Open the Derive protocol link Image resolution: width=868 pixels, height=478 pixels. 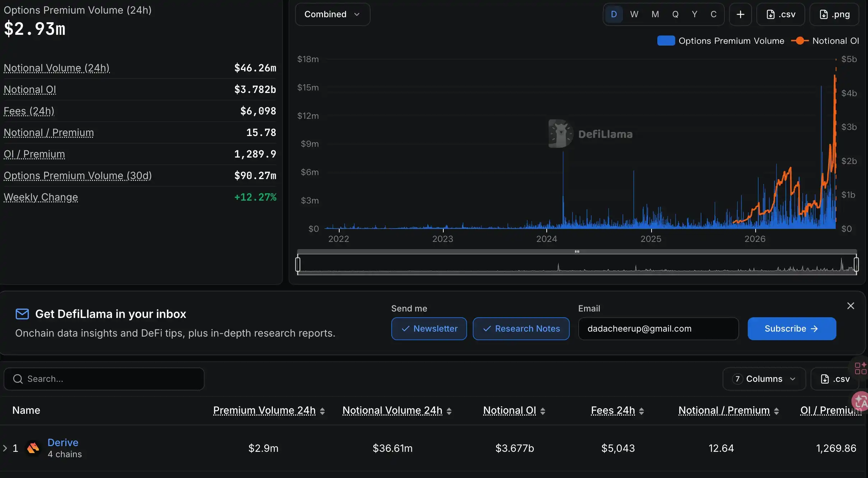(63, 442)
